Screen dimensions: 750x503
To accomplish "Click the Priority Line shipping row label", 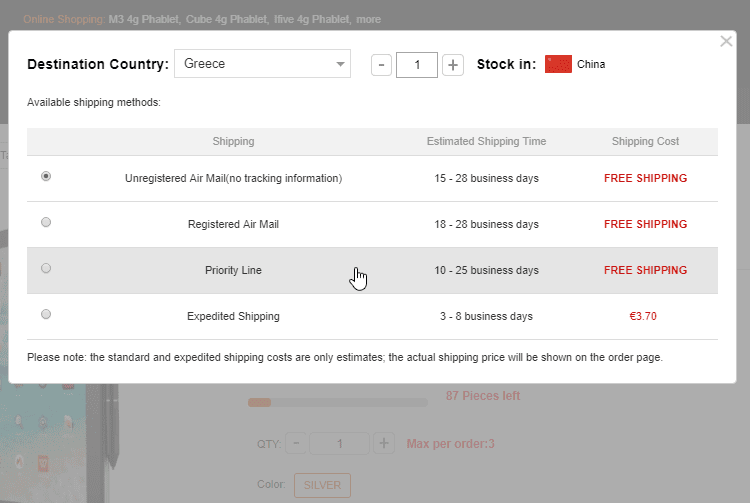I will pos(233,270).
